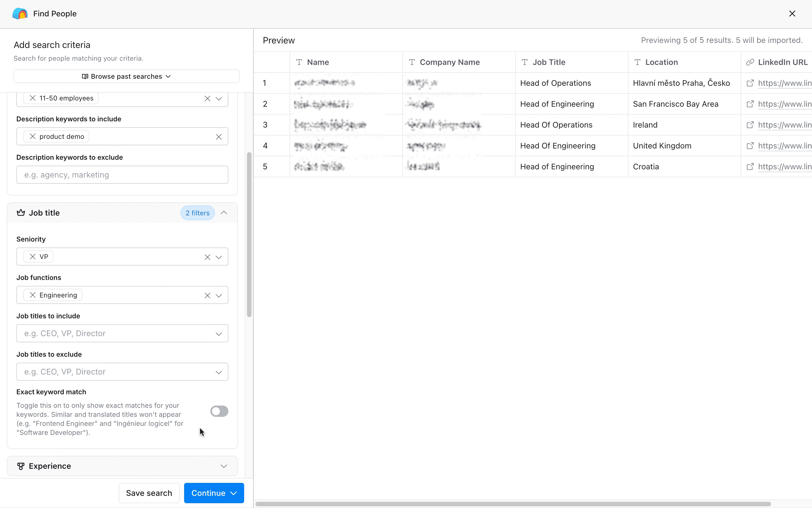812x508 pixels.
Task: Select 'Head Of Engineering' cell in row 4
Action: tap(572, 145)
